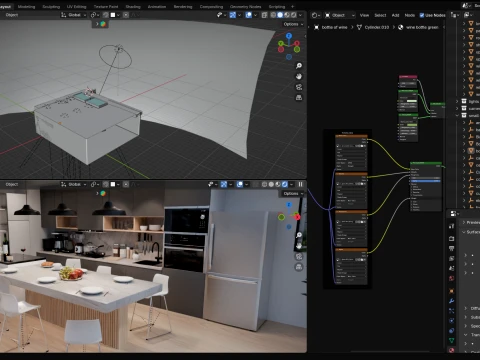Click the blue Z axis on the top viewport gizmo

coord(289,36)
